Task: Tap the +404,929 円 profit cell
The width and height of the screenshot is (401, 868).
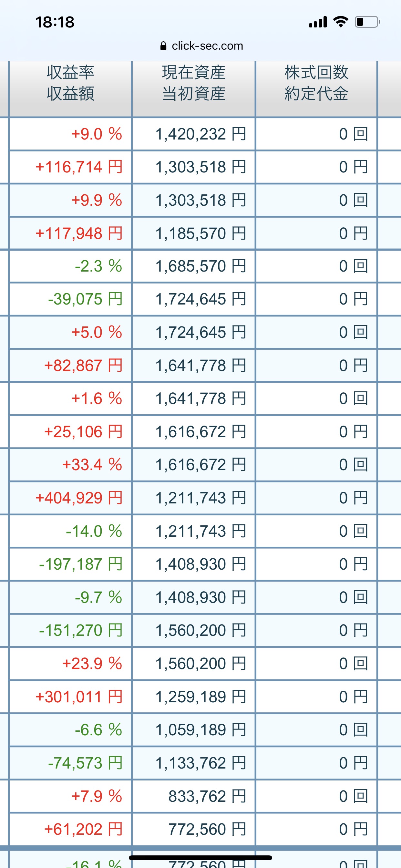Action: 79,498
